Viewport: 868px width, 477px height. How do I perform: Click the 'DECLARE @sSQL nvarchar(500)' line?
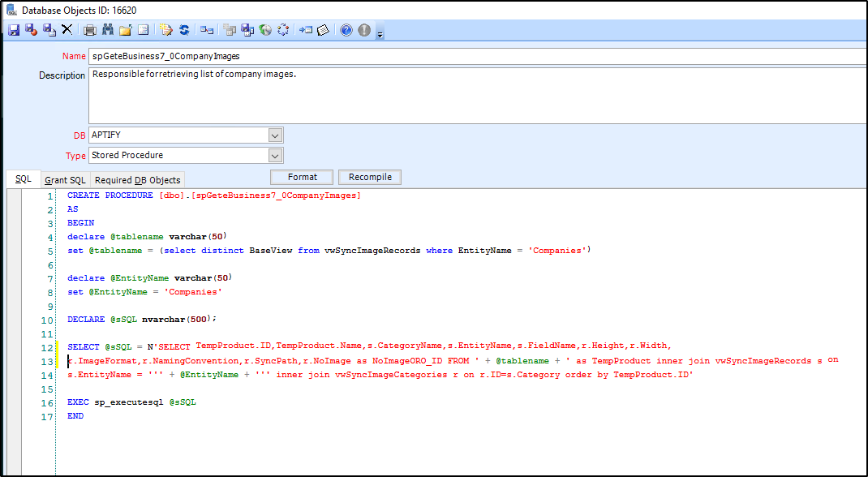pyautogui.click(x=142, y=320)
